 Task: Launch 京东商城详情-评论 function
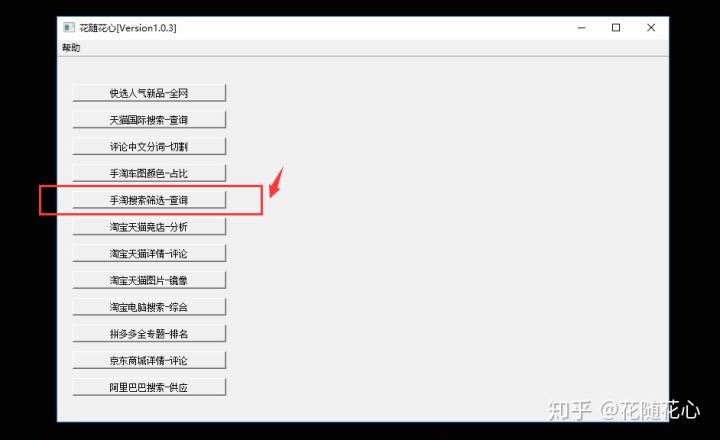149,360
